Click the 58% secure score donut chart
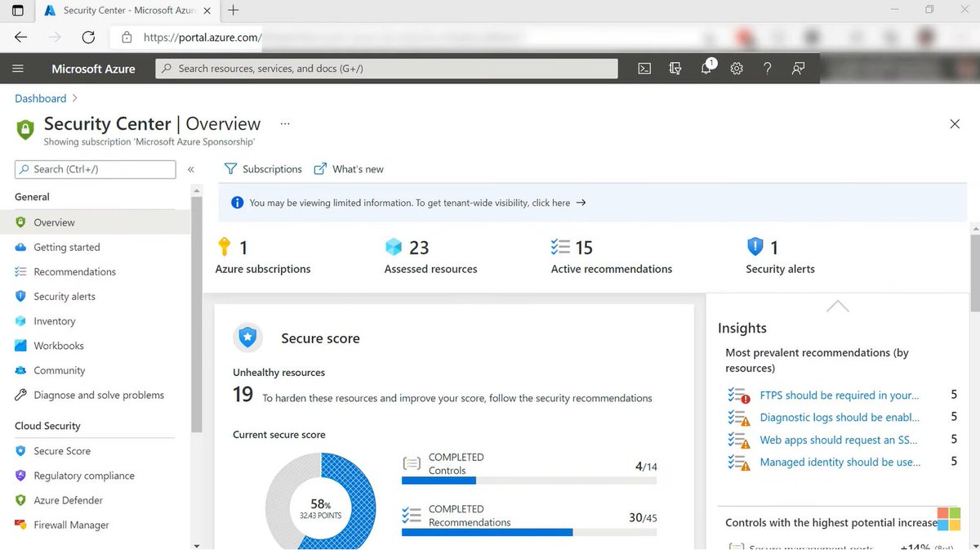Viewport: 980px width, 550px height. [x=320, y=502]
